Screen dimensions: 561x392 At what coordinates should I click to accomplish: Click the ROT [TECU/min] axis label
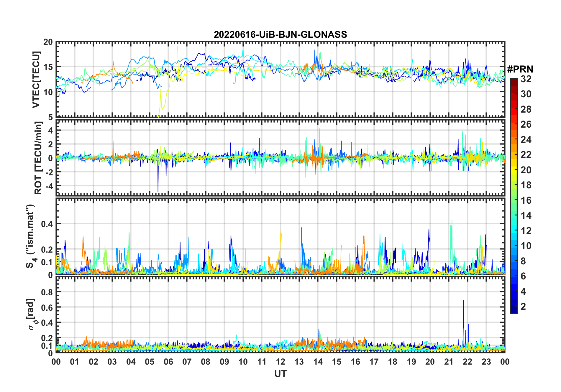coord(38,158)
